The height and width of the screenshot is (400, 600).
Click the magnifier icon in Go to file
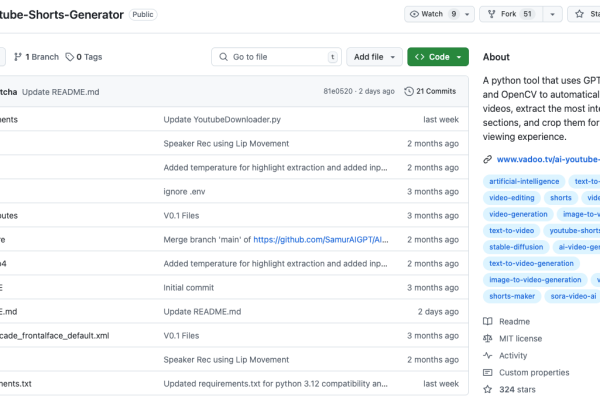point(223,57)
